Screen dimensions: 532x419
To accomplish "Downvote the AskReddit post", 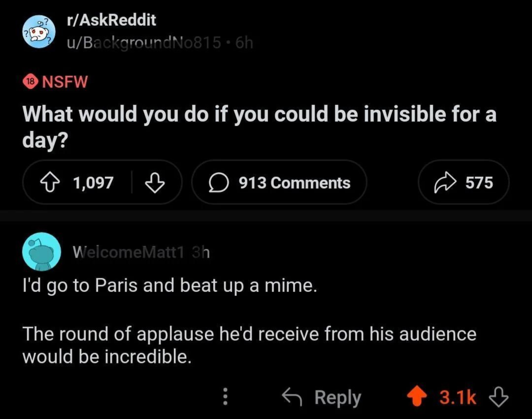I will [155, 183].
